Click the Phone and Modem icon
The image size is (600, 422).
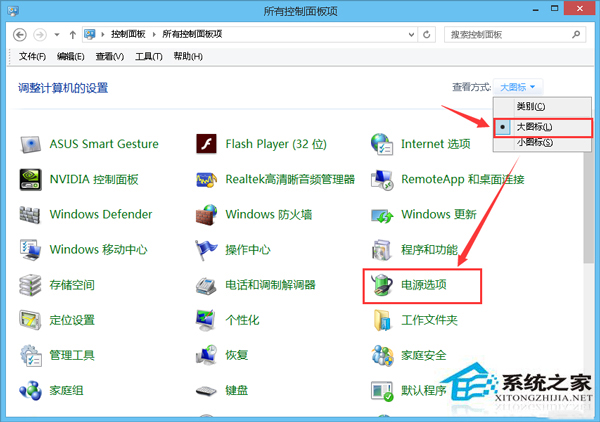(x=206, y=285)
